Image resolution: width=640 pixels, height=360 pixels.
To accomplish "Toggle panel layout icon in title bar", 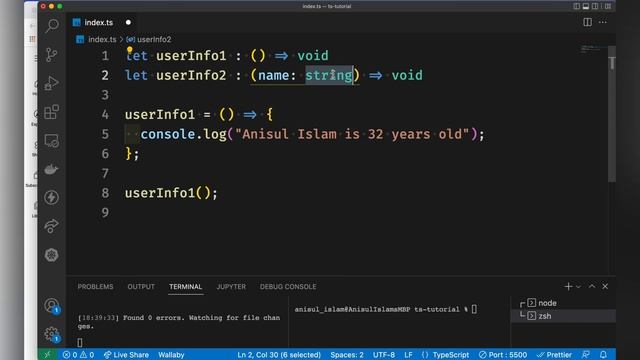I will tap(586, 6).
